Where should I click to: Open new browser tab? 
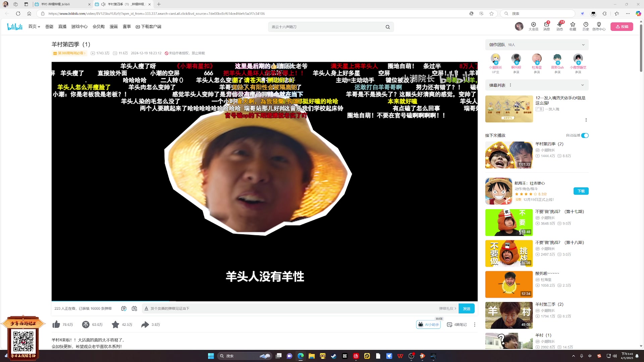click(x=159, y=4)
